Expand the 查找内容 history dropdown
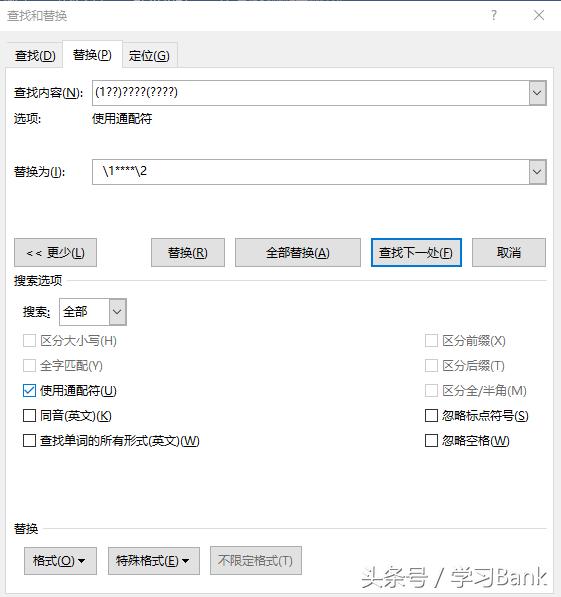Image resolution: width=561 pixels, height=597 pixels. click(x=537, y=93)
